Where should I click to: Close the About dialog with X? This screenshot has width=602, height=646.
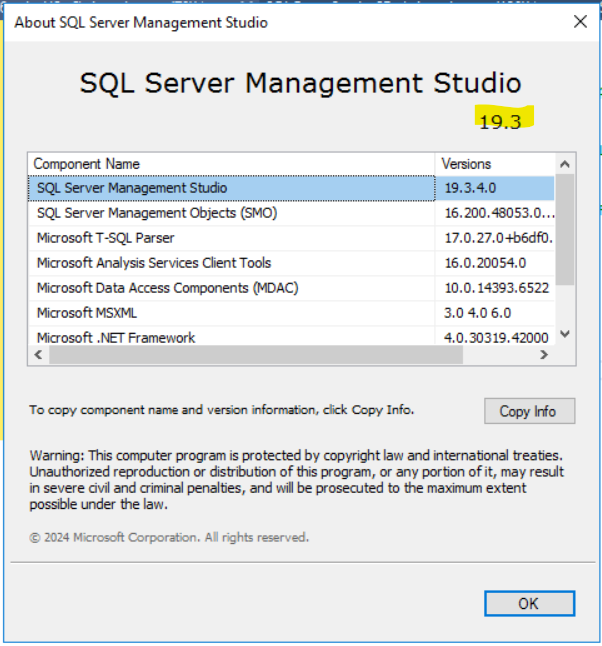tap(580, 21)
